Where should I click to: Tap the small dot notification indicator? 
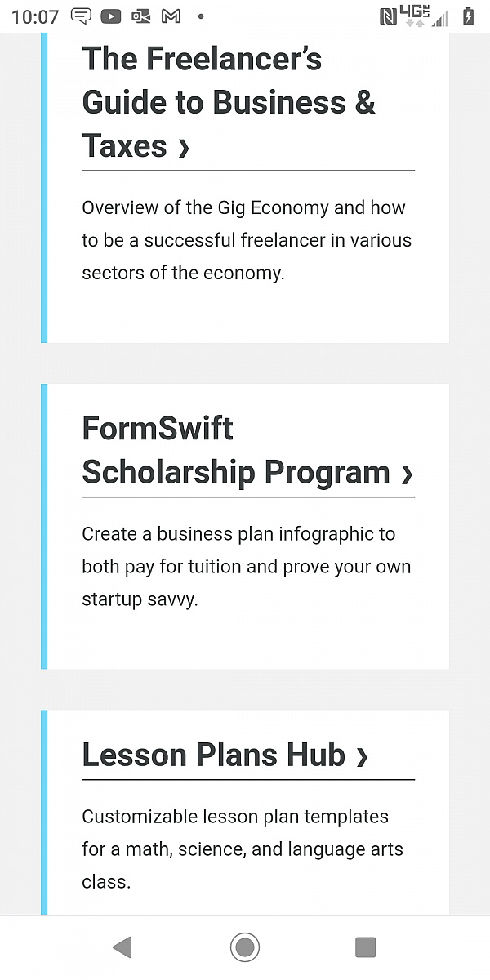tap(201, 15)
